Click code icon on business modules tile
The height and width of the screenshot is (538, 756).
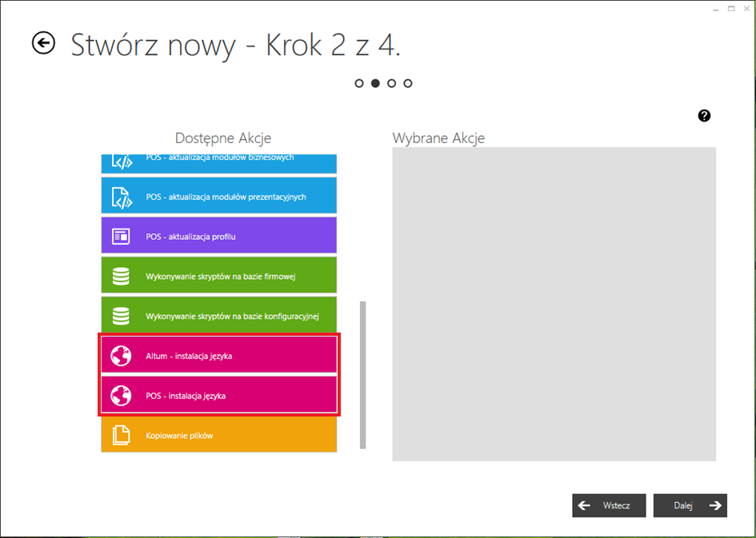point(122,161)
